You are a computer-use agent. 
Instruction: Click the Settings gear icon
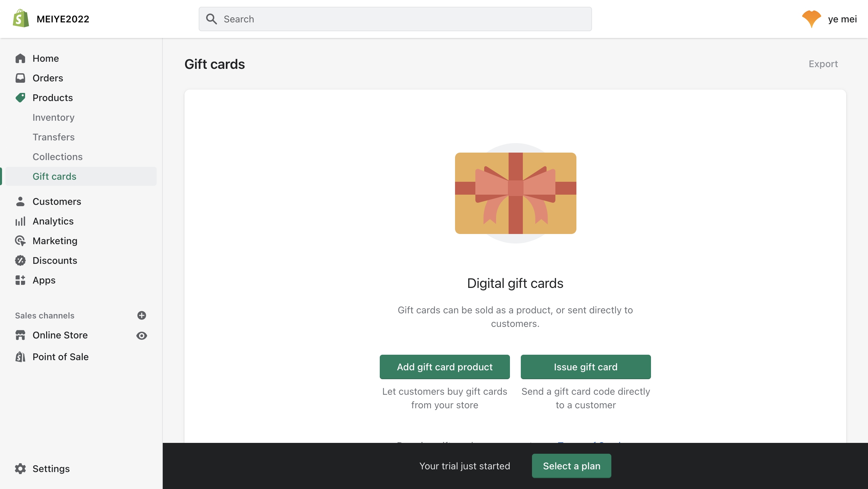click(x=20, y=469)
